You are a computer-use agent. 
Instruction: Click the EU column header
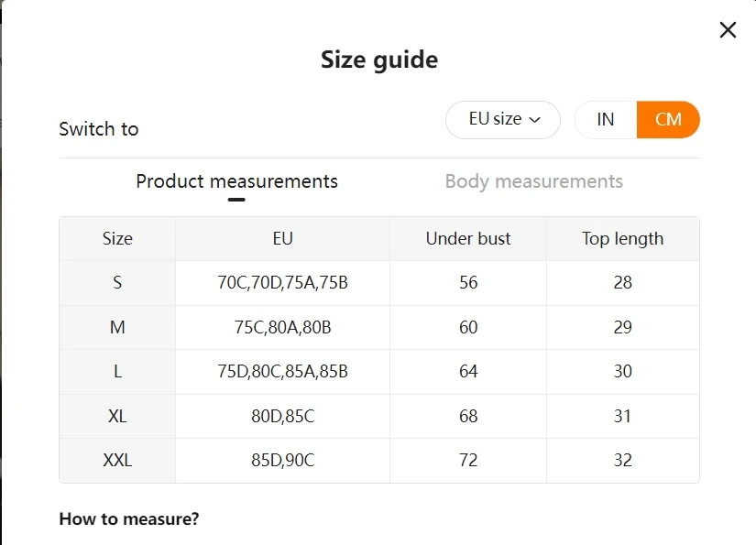click(281, 238)
